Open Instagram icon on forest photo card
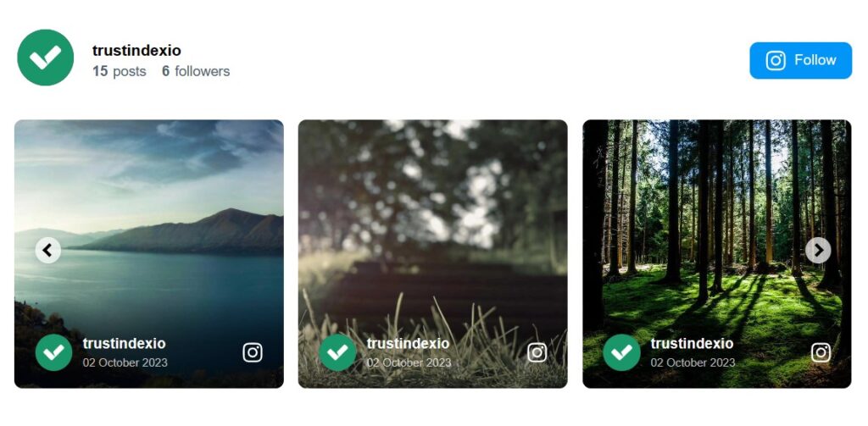Viewport: 868px width, 426px height. [x=821, y=352]
